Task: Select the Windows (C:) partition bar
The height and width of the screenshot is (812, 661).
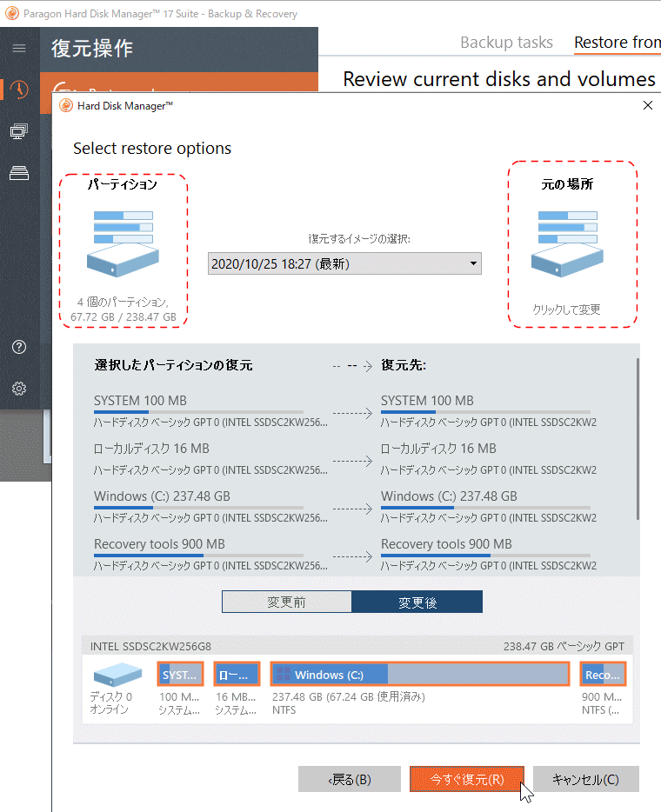Action: pyautogui.click(x=419, y=675)
